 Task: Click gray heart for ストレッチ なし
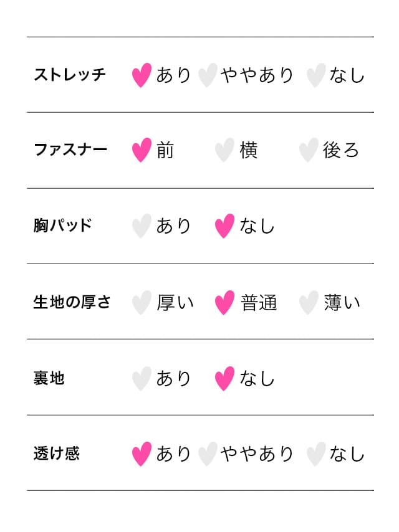pyautogui.click(x=316, y=75)
